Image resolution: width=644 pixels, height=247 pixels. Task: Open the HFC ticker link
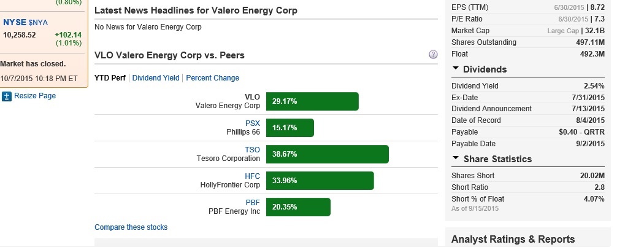pyautogui.click(x=253, y=176)
